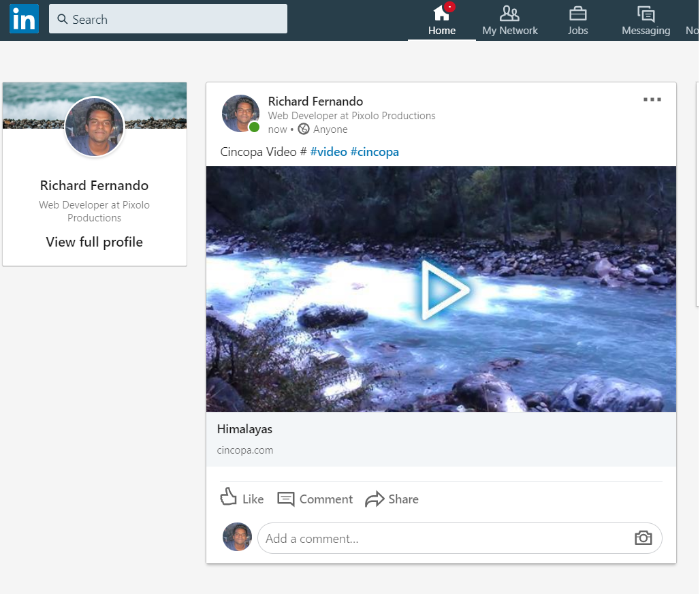Click in the Search input field
This screenshot has height=594, width=700.
pyautogui.click(x=168, y=19)
